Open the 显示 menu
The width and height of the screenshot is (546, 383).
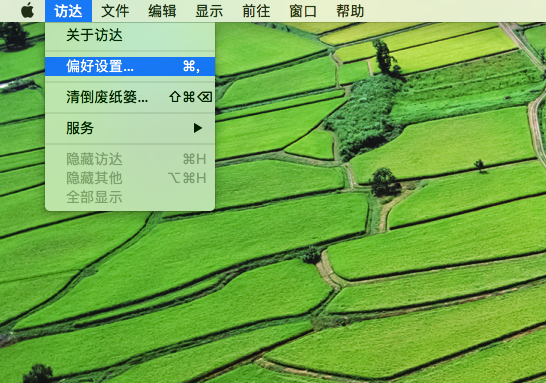pos(209,11)
